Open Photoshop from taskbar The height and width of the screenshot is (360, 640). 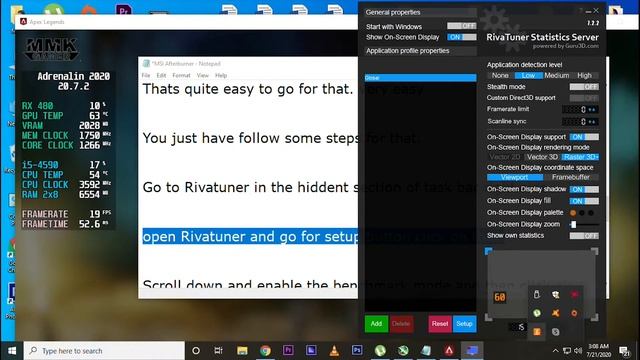click(357, 350)
